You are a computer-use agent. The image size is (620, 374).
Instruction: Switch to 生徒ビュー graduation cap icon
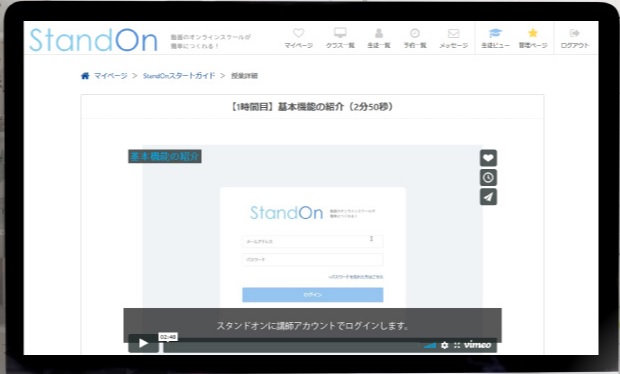click(495, 38)
